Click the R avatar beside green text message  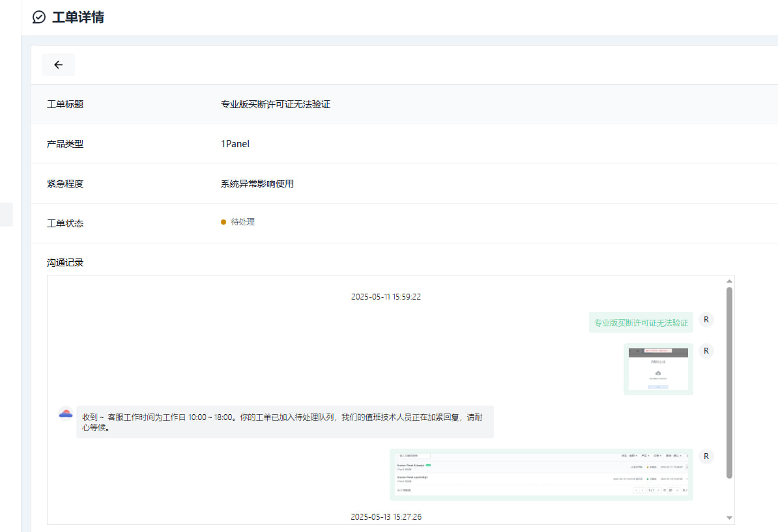[706, 320]
